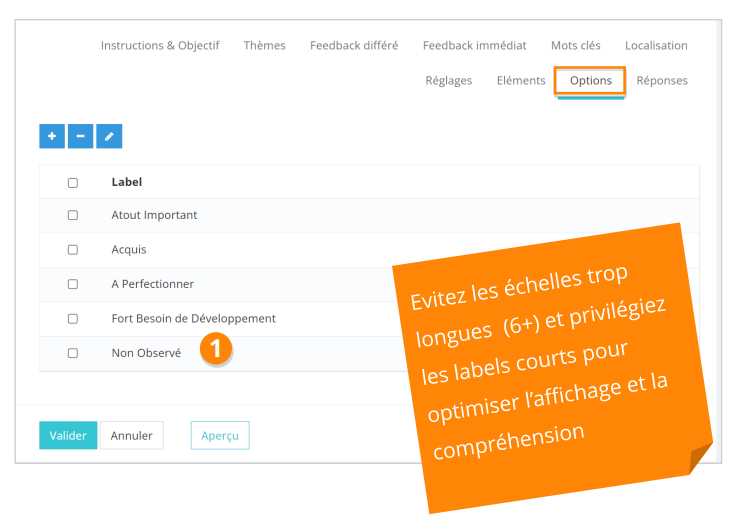
Task: Go to the Feedback différé tab
Action: pos(354,45)
